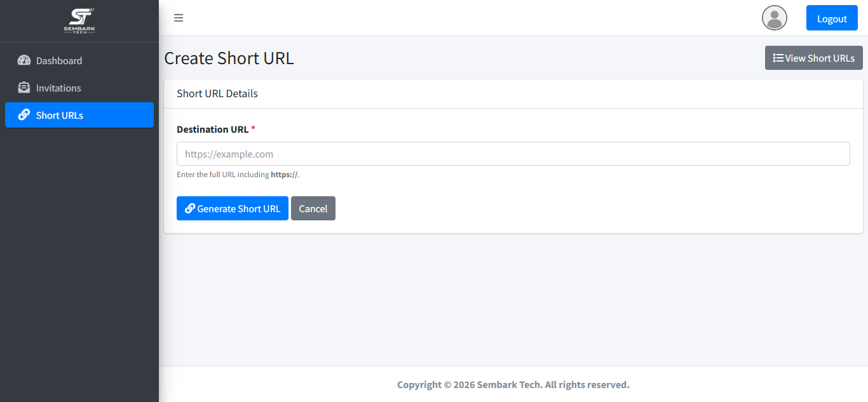Toggle the sidebar with hamburger menu icon
The height and width of the screenshot is (402, 868).
(x=179, y=18)
